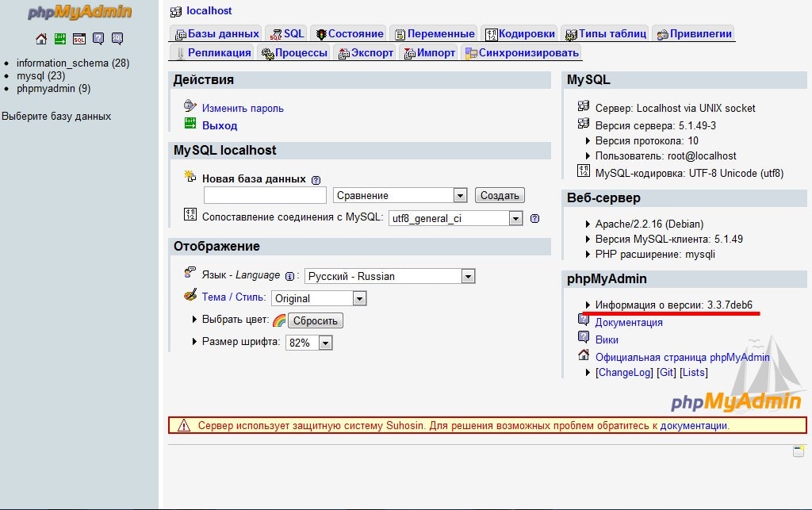Image resolution: width=812 pixels, height=510 pixels.
Task: Open the SQL documentation icon in the sidebar
Action: [117, 38]
